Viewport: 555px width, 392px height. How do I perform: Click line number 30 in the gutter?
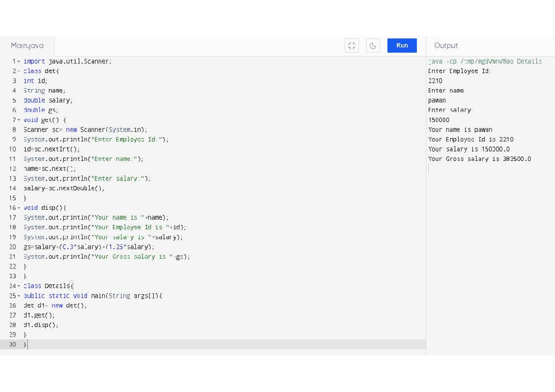12,344
